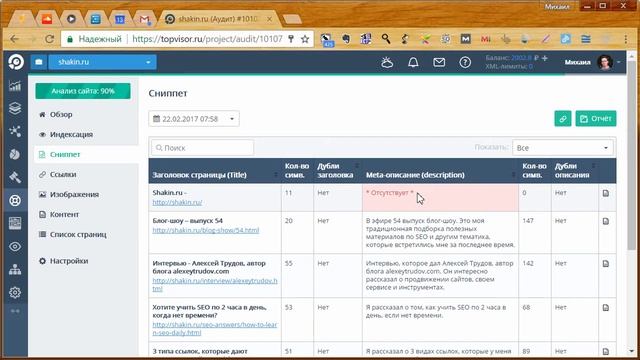
Task: Click the browser address bar URL
Action: point(207,39)
